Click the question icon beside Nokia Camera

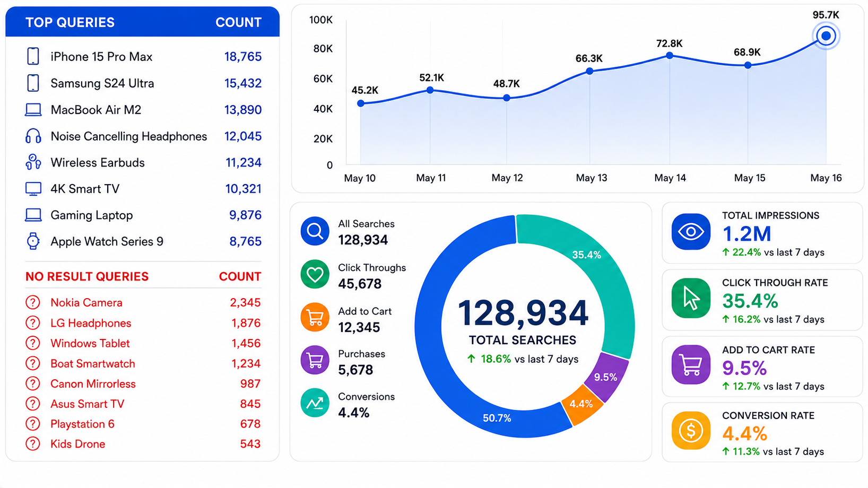tap(33, 302)
